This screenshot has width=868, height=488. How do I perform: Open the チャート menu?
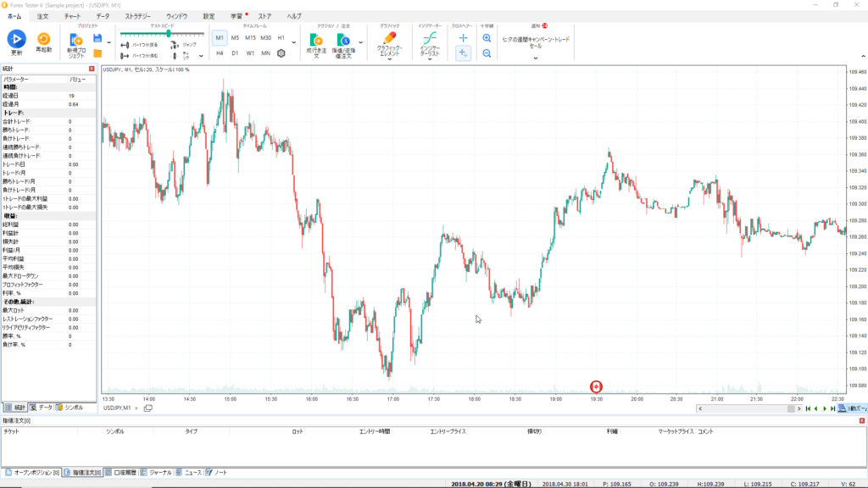(73, 17)
